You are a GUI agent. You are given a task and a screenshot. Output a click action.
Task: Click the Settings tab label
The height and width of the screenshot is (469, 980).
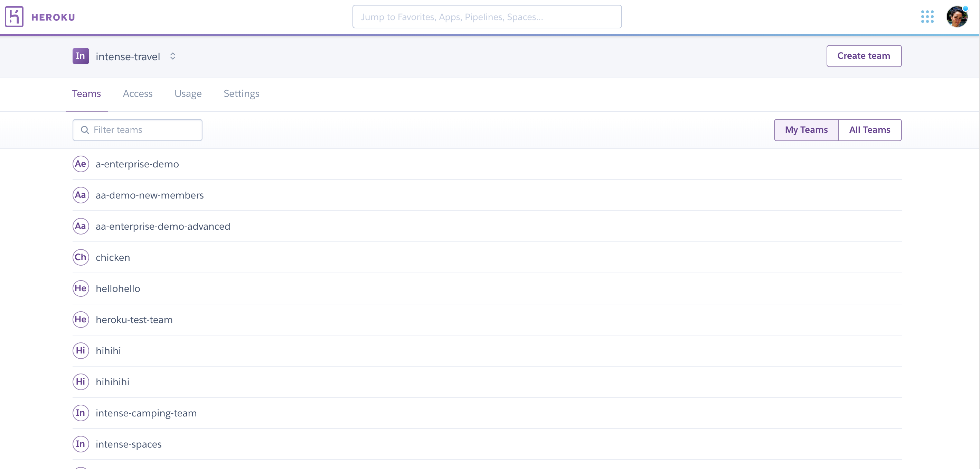(x=241, y=94)
